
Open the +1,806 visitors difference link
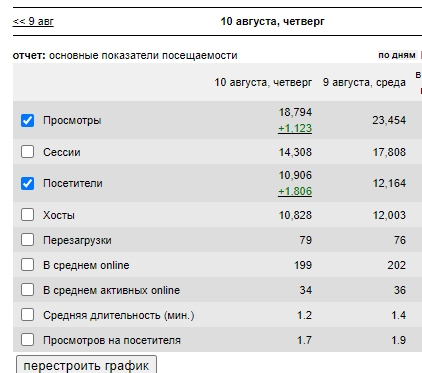[295, 191]
